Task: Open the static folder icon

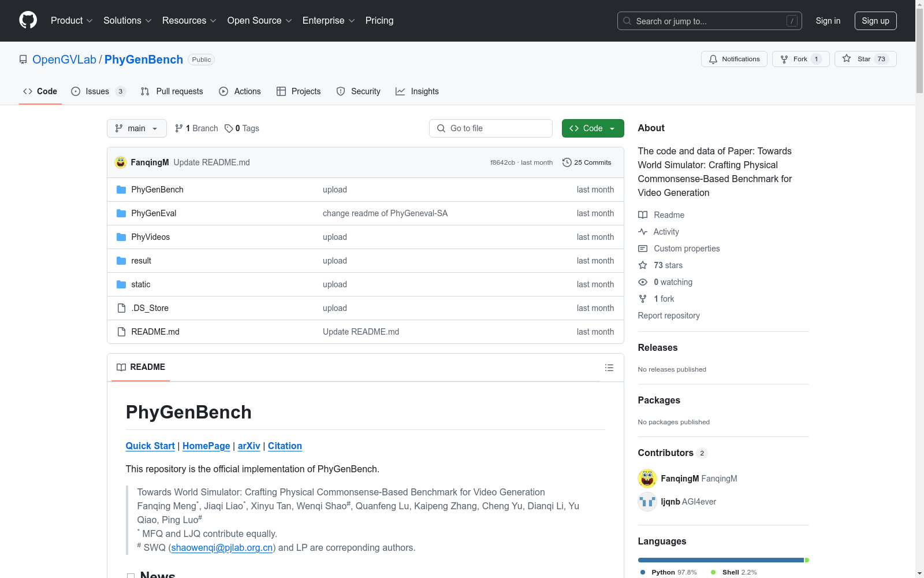Action: pos(121,284)
